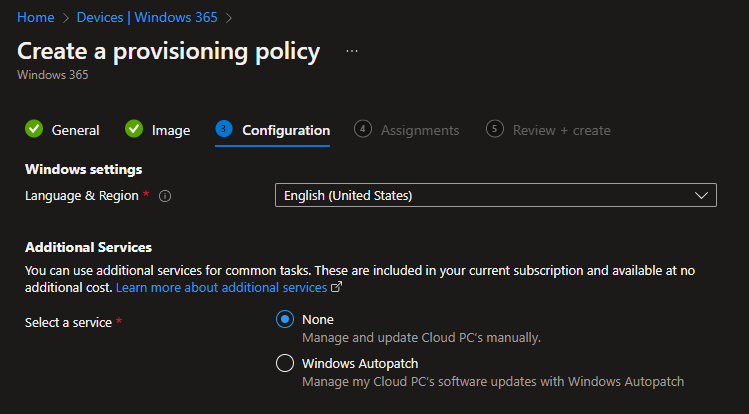Screen dimensions: 749x414
Task: Click the Assignments step number 4 icon
Action: point(363,129)
